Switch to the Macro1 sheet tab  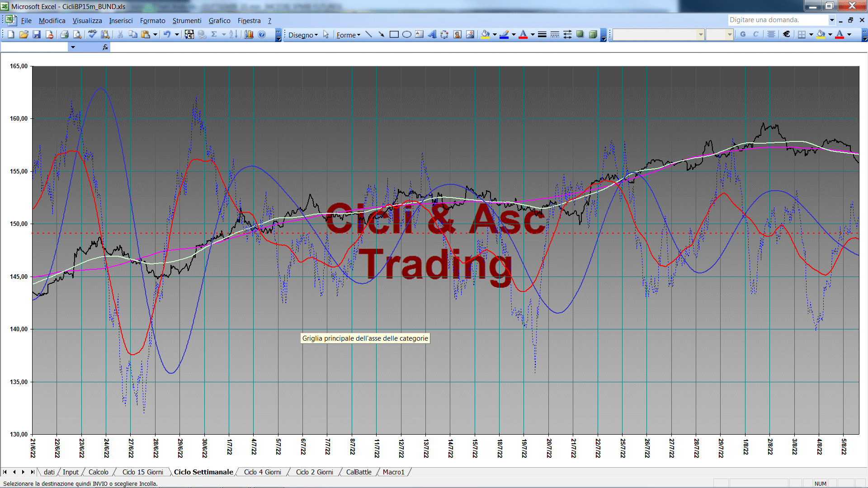[x=393, y=472]
